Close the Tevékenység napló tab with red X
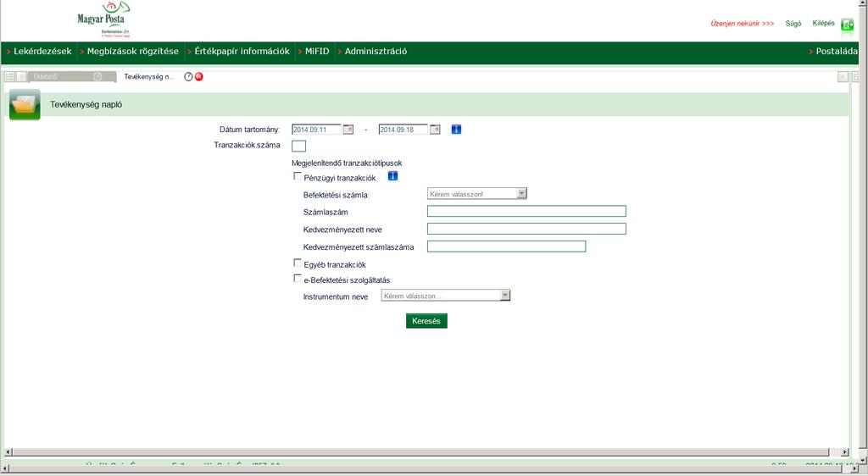Screen dimensions: 868x476 (198, 77)
